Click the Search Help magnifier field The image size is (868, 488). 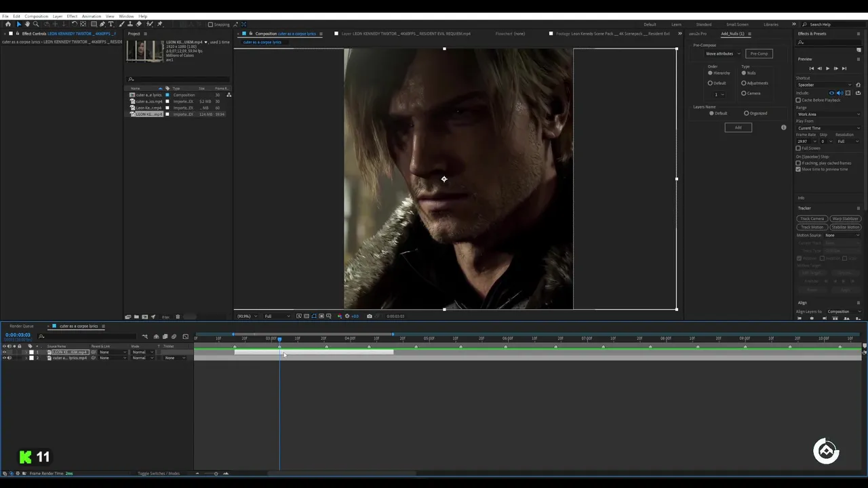coord(831,24)
